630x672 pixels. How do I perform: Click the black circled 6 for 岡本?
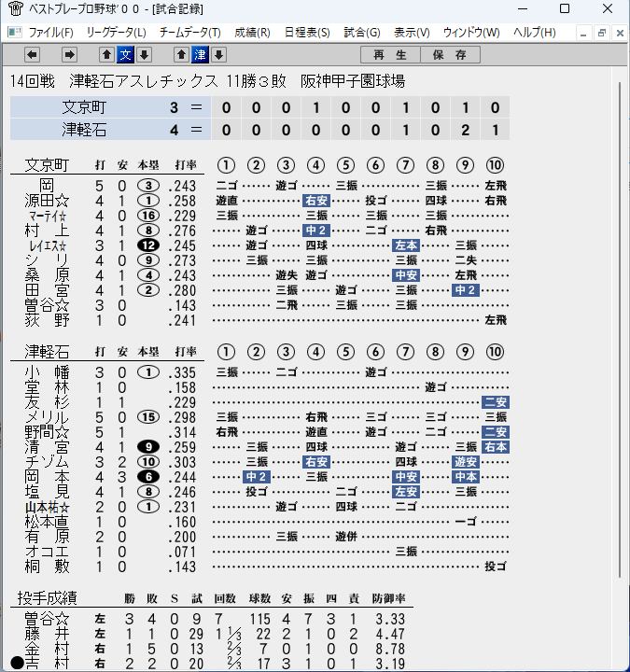tap(148, 477)
